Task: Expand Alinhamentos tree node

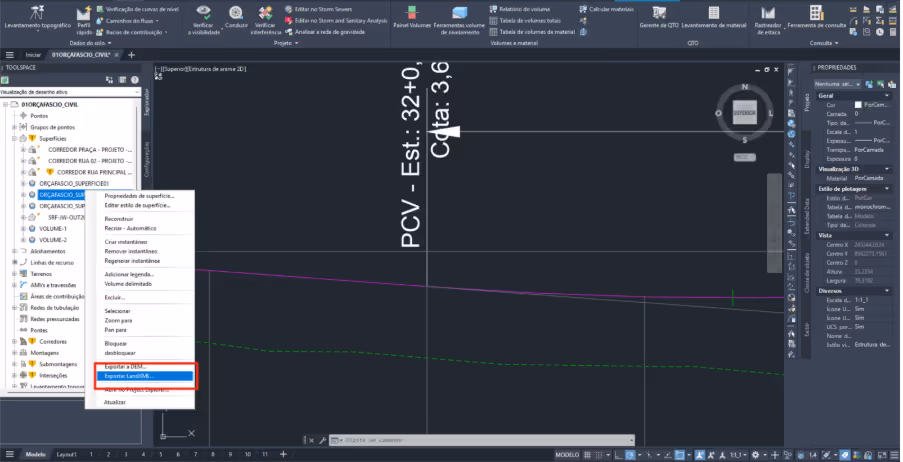Action: pos(15,251)
